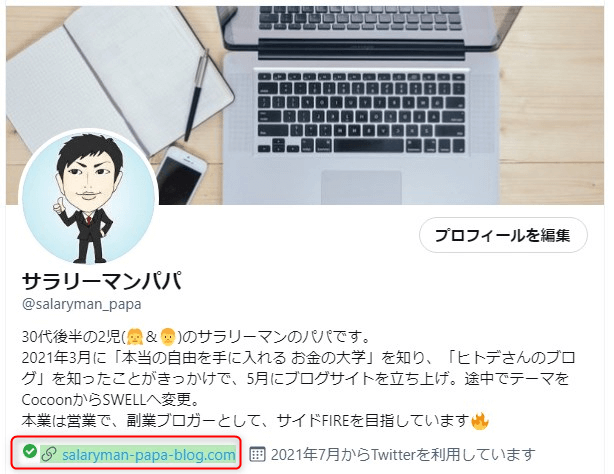Click the first bio line starting 30代後半

click(196, 337)
